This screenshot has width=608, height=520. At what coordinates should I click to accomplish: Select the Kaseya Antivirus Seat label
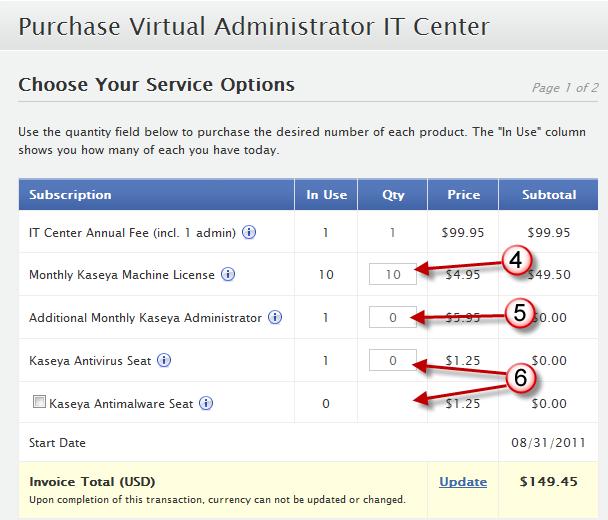tap(90, 361)
